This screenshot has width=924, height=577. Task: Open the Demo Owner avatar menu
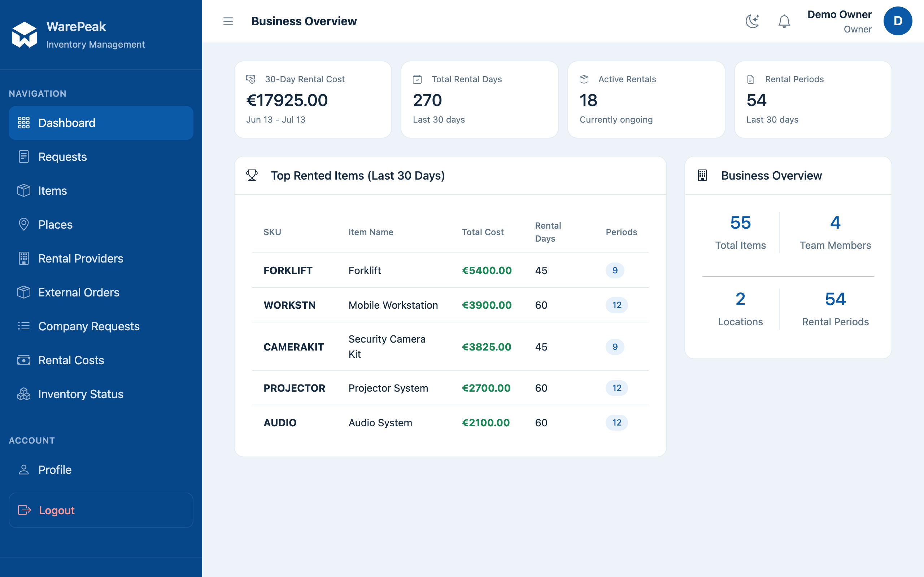(898, 21)
